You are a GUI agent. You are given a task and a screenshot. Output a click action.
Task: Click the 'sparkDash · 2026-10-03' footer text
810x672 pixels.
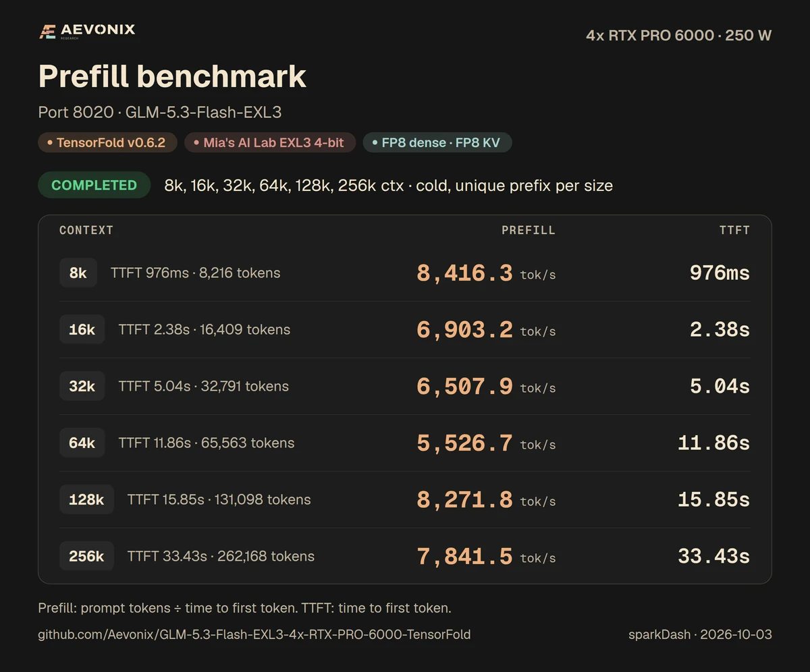(700, 634)
